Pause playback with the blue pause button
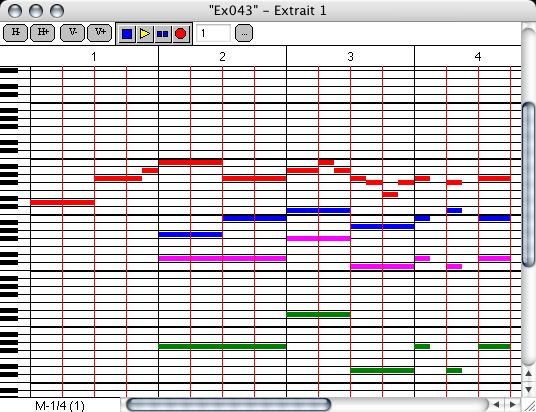This screenshot has height=412, width=536. (x=163, y=34)
